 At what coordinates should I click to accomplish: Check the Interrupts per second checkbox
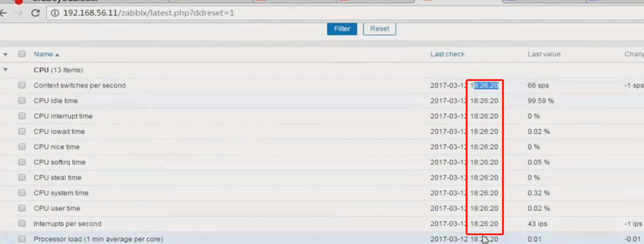(22, 223)
